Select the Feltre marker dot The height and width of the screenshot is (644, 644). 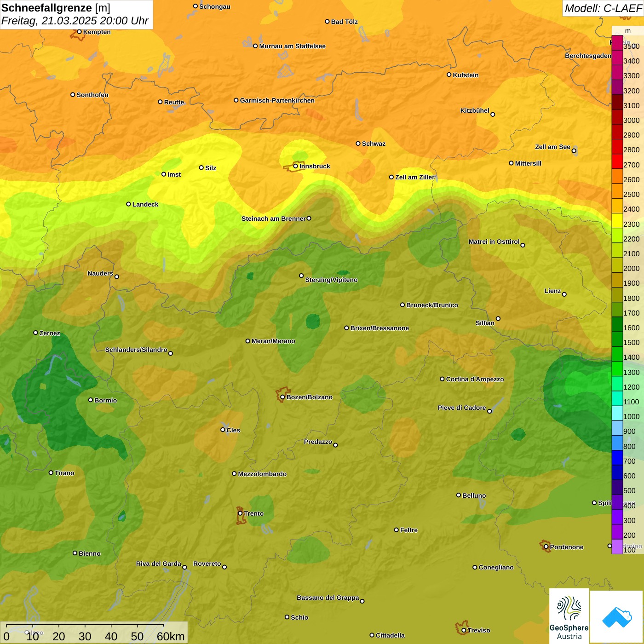coord(396,530)
